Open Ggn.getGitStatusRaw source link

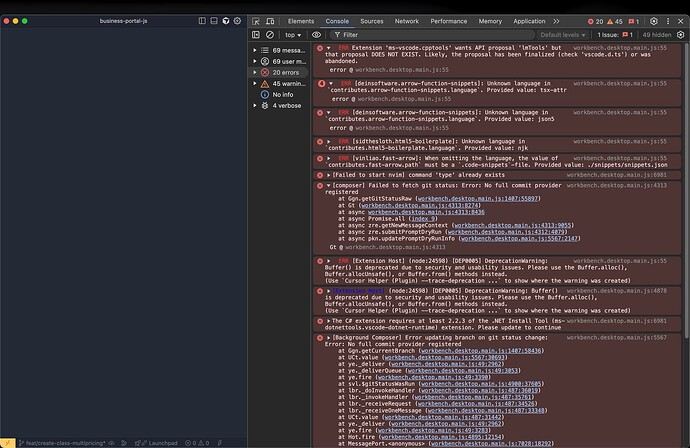477,198
